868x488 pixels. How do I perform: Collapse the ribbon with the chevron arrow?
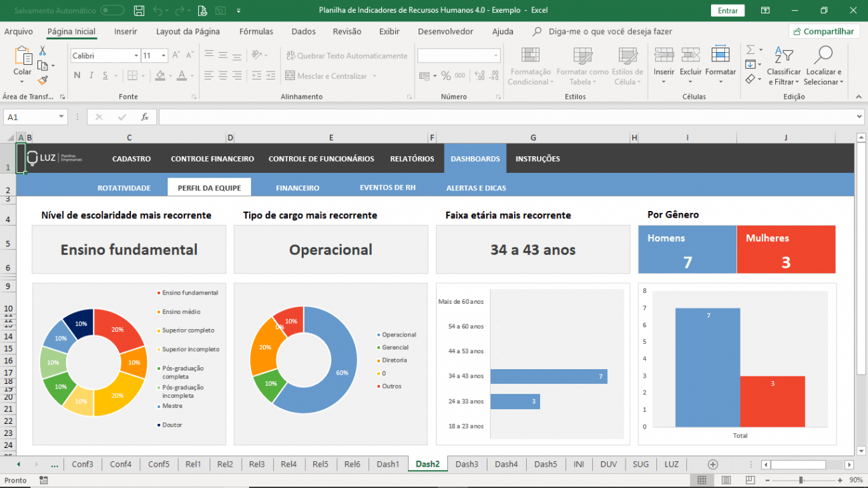857,97
